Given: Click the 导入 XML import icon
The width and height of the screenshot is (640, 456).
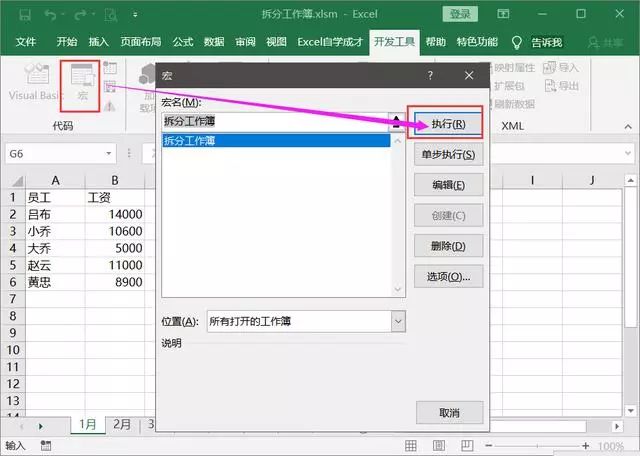Looking at the screenshot, I should point(561,67).
